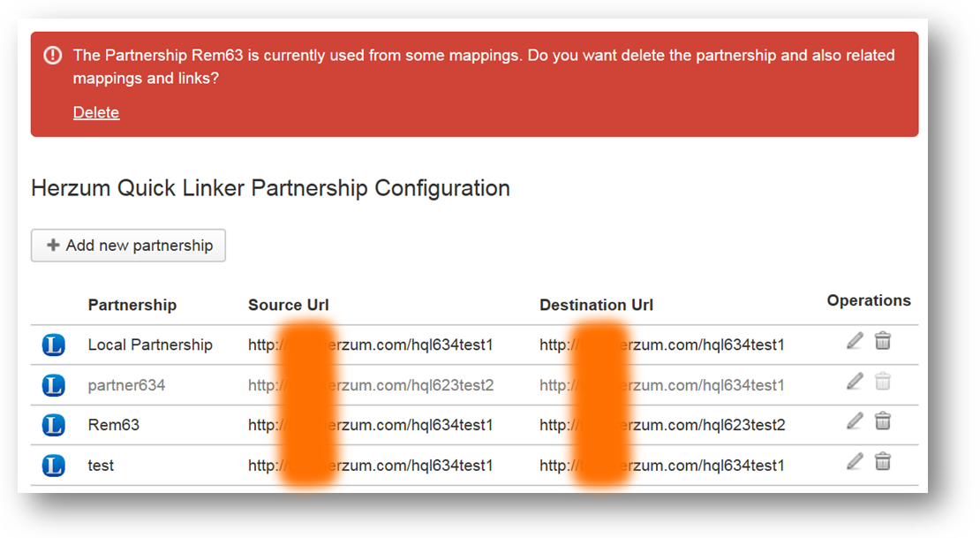
Task: Click the Delete link in red warning
Action: pos(96,112)
